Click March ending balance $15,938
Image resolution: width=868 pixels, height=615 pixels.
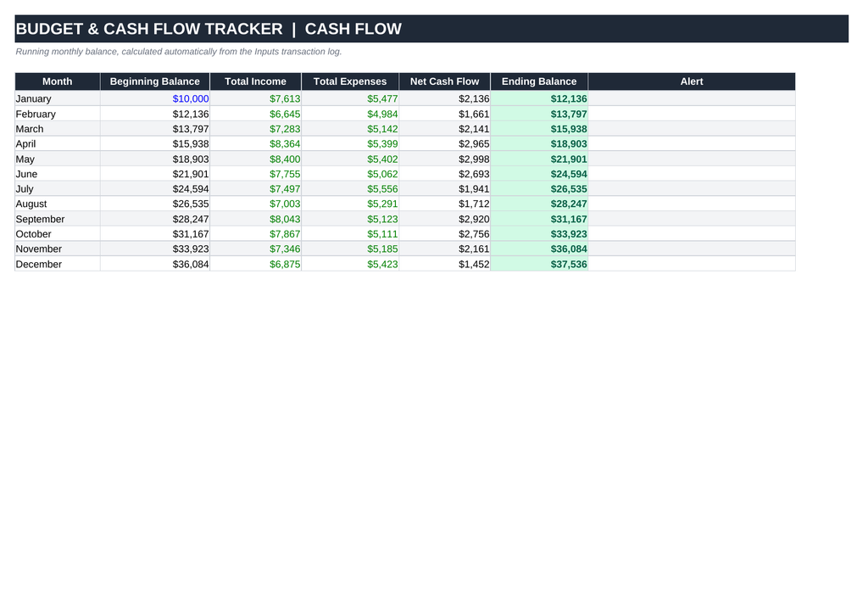tap(539, 129)
